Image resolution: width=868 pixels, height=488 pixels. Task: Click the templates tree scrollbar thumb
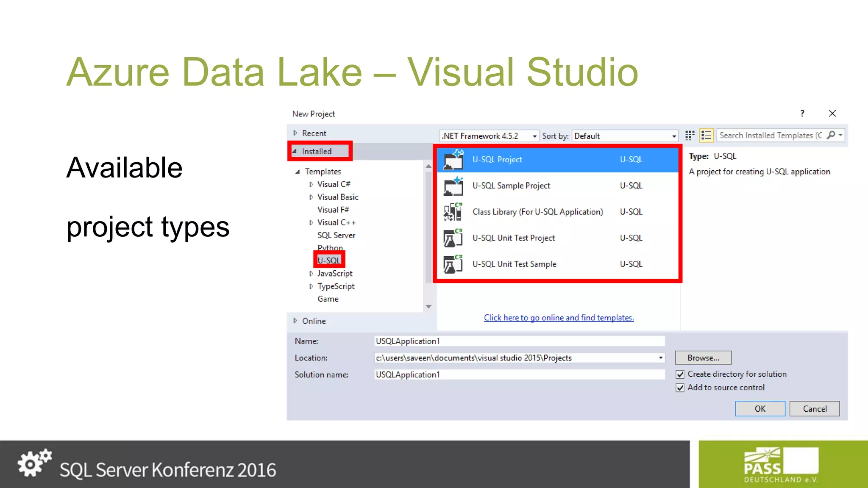pos(428,227)
